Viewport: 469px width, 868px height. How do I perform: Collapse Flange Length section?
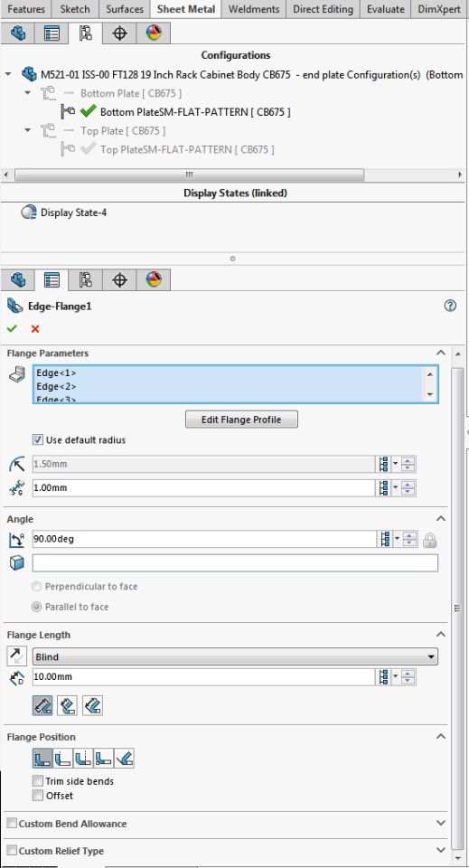point(441,635)
